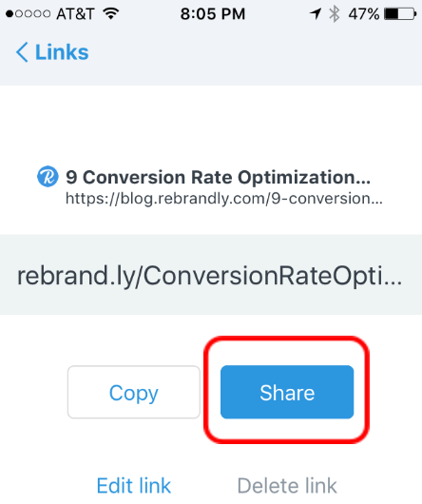Screen dimensions: 422x504
Task: Tap the battery indicator icon
Action: click(400, 14)
